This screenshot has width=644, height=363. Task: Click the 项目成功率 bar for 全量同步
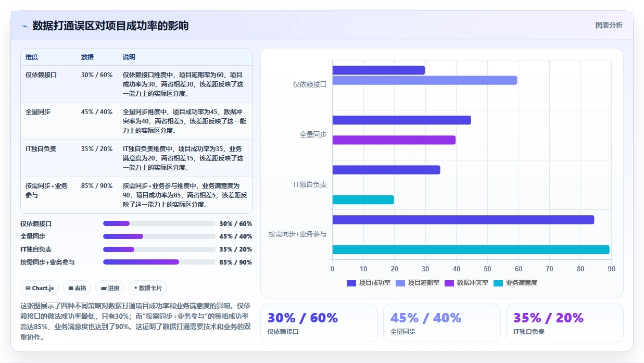pyautogui.click(x=402, y=120)
